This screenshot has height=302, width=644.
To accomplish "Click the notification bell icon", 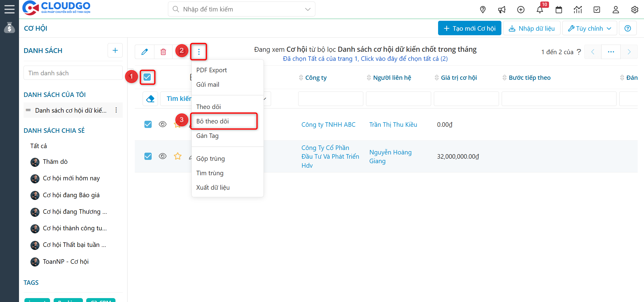I will 540,10.
